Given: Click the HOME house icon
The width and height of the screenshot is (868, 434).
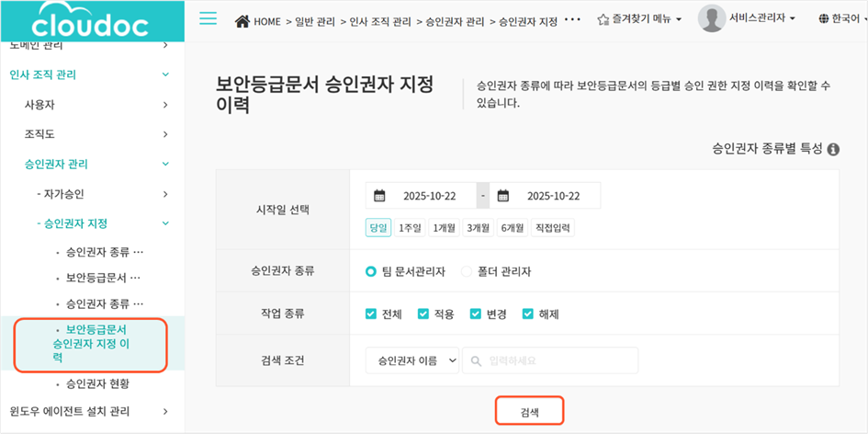Looking at the screenshot, I should point(243,19).
